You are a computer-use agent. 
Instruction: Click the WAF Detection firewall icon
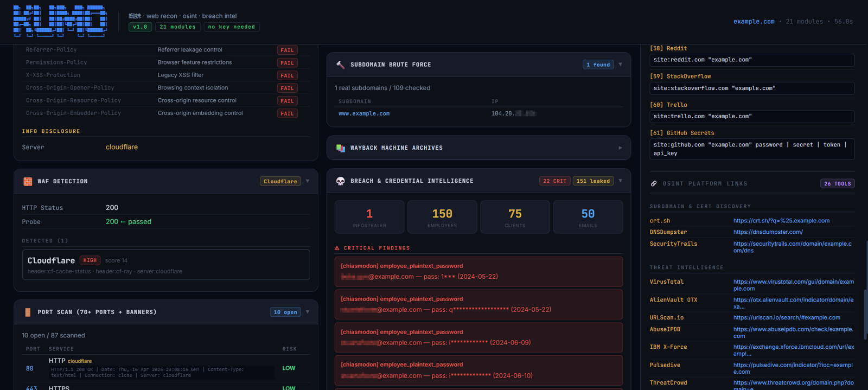click(x=28, y=182)
